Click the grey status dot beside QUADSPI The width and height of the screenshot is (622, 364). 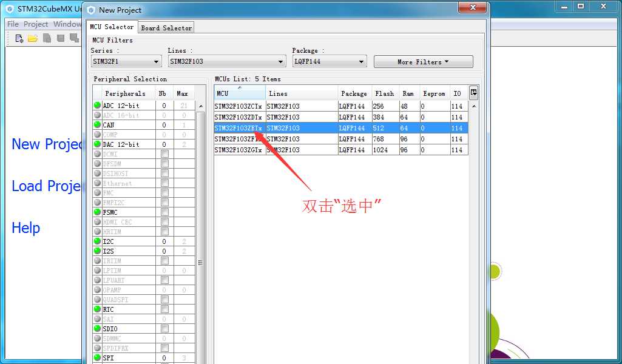[x=97, y=299]
